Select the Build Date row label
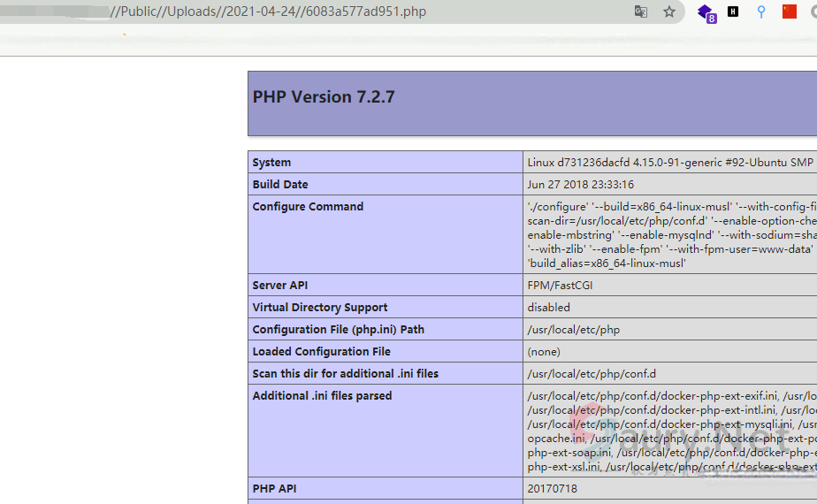The height and width of the screenshot is (504, 817). (x=280, y=185)
